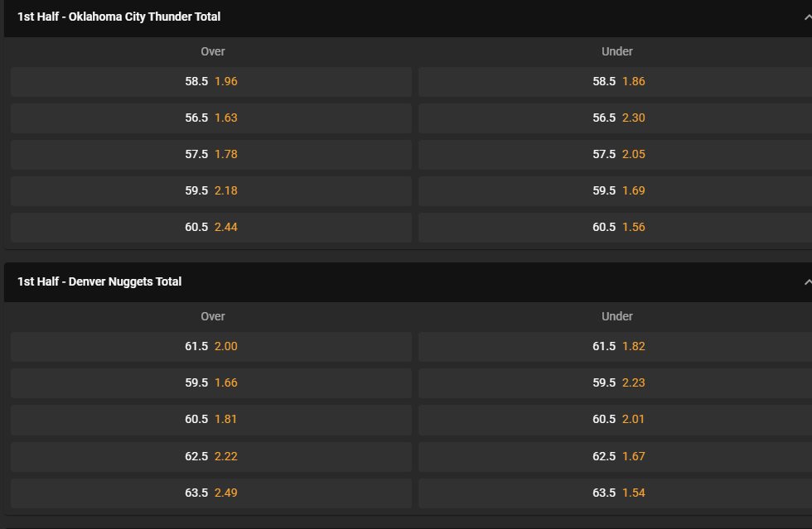812x529 pixels.
Task: Bet Thunder Over 58.5 at 1.96
Action: pos(211,82)
